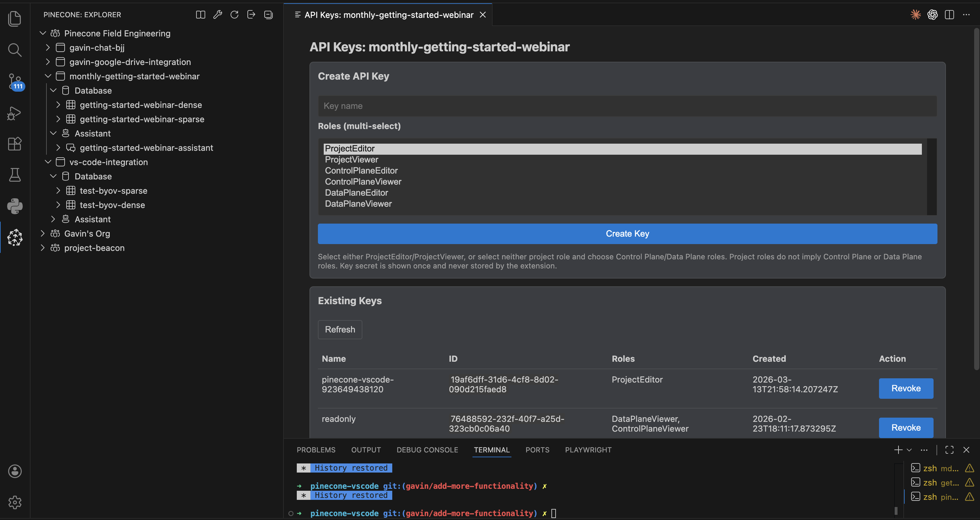
Task: Refresh the Pinecone Explorer tree
Action: (x=234, y=15)
